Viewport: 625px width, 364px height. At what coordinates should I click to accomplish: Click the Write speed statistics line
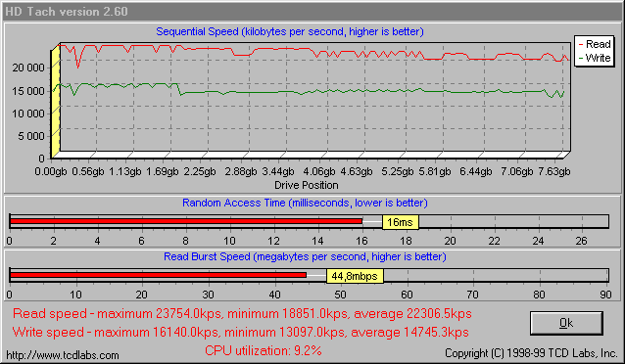point(240,332)
